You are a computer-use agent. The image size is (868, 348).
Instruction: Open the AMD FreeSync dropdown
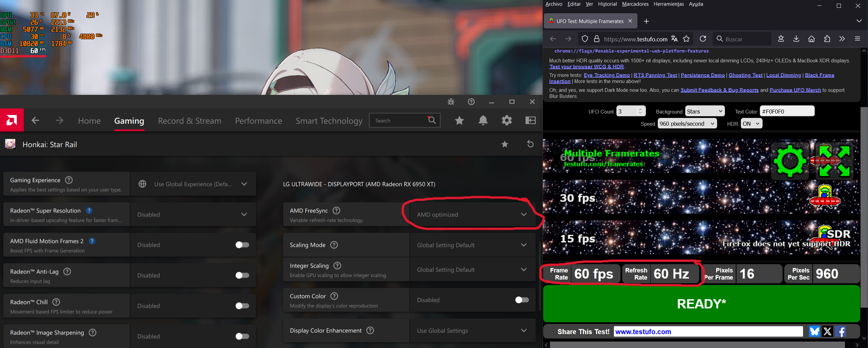(x=472, y=214)
